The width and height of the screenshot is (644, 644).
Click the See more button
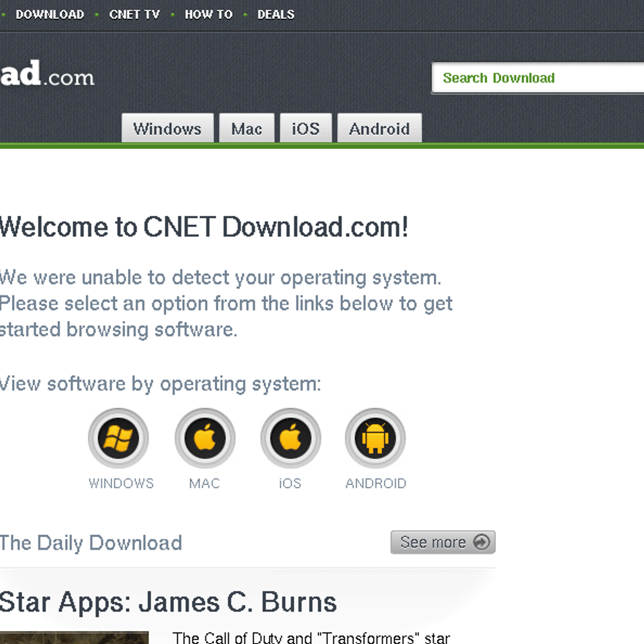pos(443,542)
